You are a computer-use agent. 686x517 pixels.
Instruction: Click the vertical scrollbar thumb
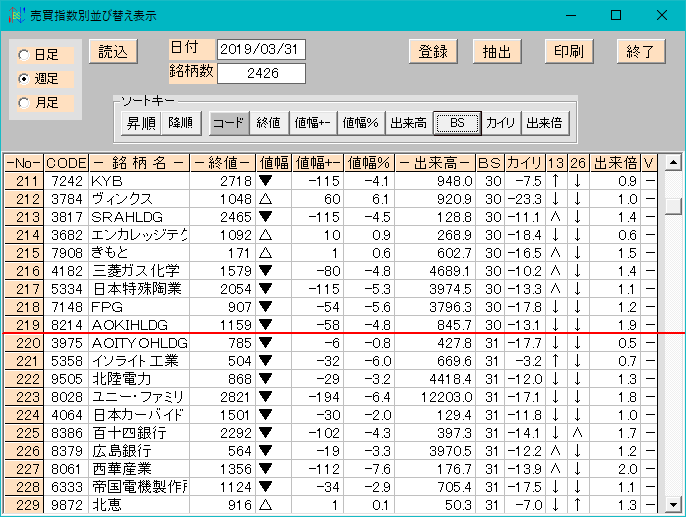(673, 206)
